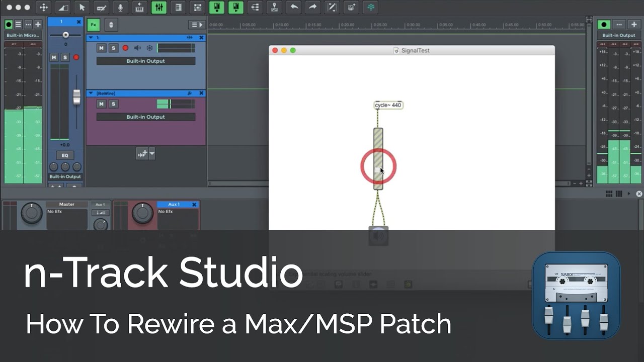Open right panel Built-in Output selector
The image size is (644, 362).
619,35
